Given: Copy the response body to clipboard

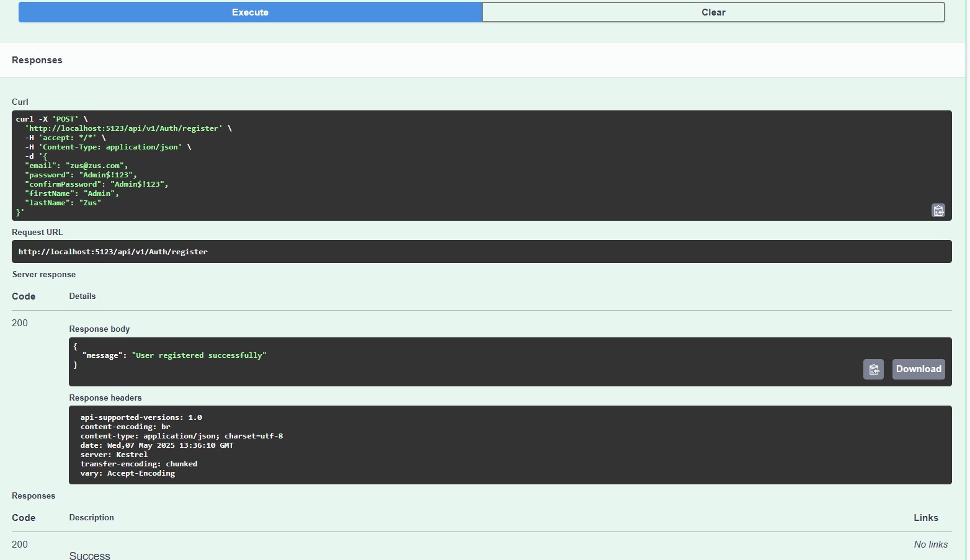Looking at the screenshot, I should [873, 370].
